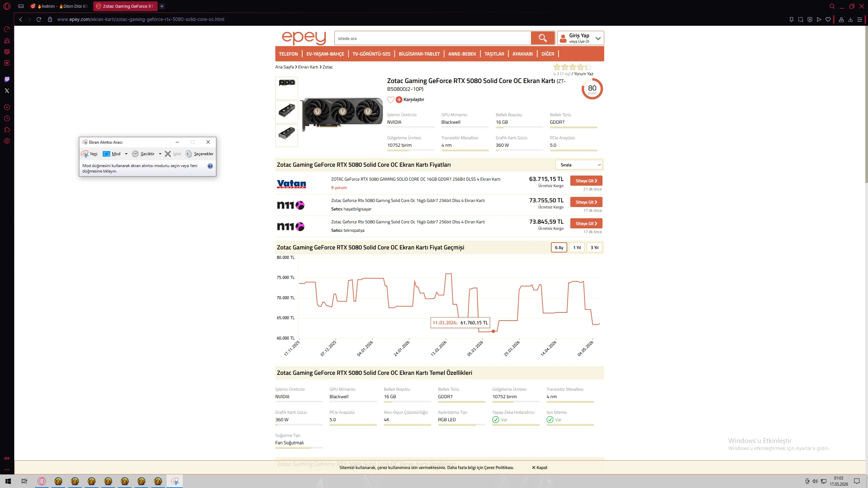The width and height of the screenshot is (868, 488).
Task: Open the DİĞER category menu
Action: pos(548,54)
